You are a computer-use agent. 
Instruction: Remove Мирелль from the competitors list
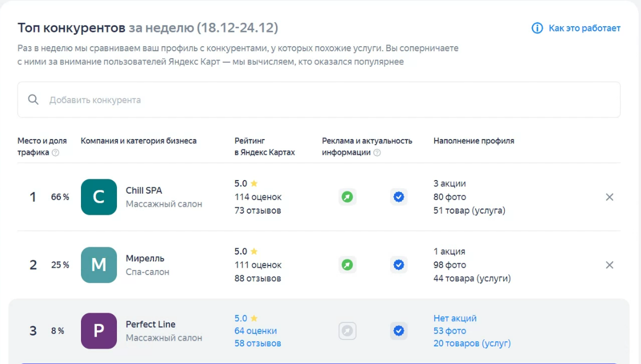(x=609, y=265)
